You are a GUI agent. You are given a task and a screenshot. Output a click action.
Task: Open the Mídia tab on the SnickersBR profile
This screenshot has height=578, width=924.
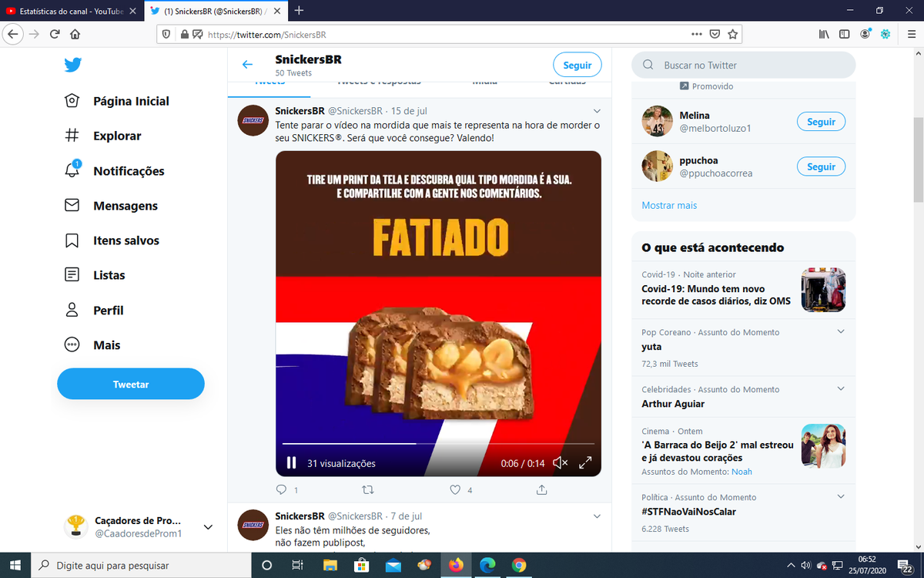(485, 81)
